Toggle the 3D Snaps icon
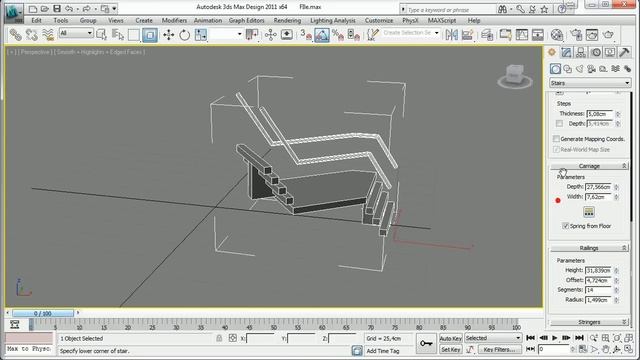The image size is (640, 360). [306, 35]
